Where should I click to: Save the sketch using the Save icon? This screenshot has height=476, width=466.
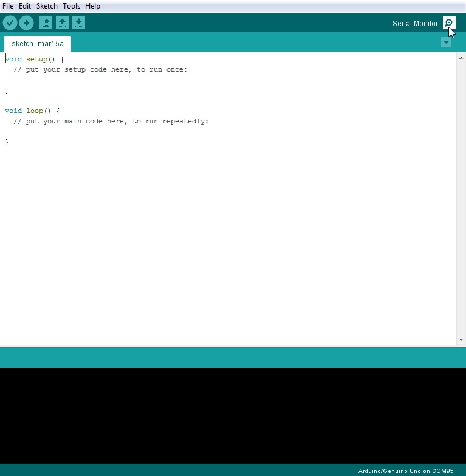pyautogui.click(x=78, y=23)
